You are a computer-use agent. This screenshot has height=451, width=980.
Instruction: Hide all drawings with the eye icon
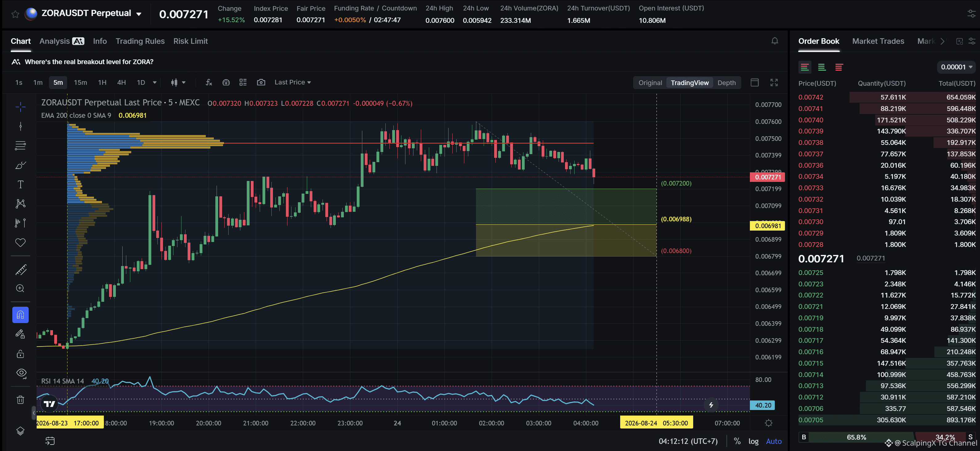click(21, 373)
